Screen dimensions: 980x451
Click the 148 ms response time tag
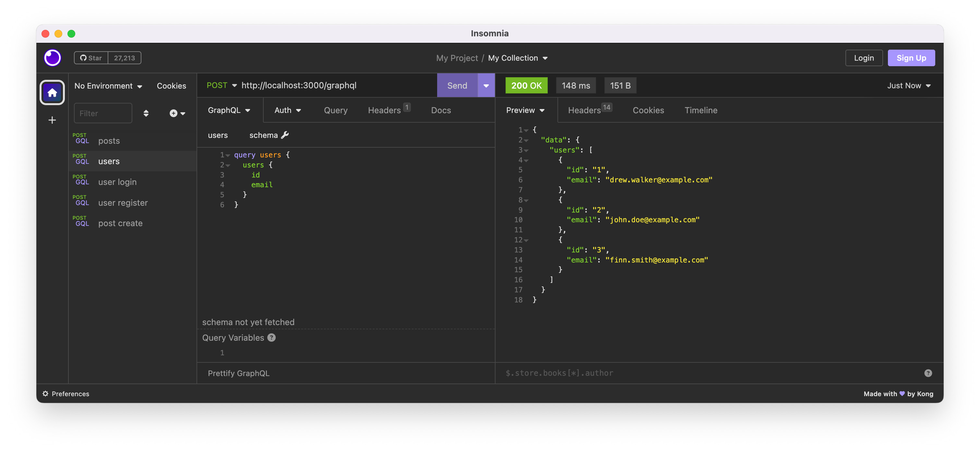click(576, 85)
